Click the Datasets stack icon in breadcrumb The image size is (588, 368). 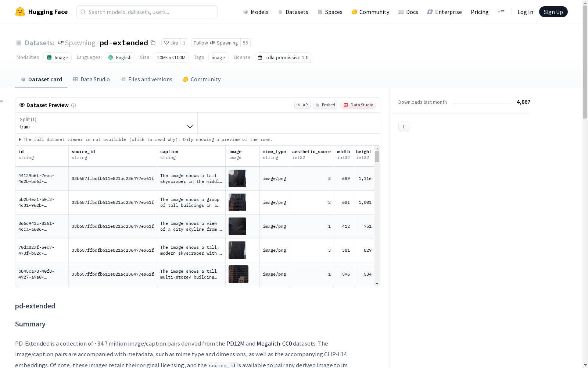[19, 43]
